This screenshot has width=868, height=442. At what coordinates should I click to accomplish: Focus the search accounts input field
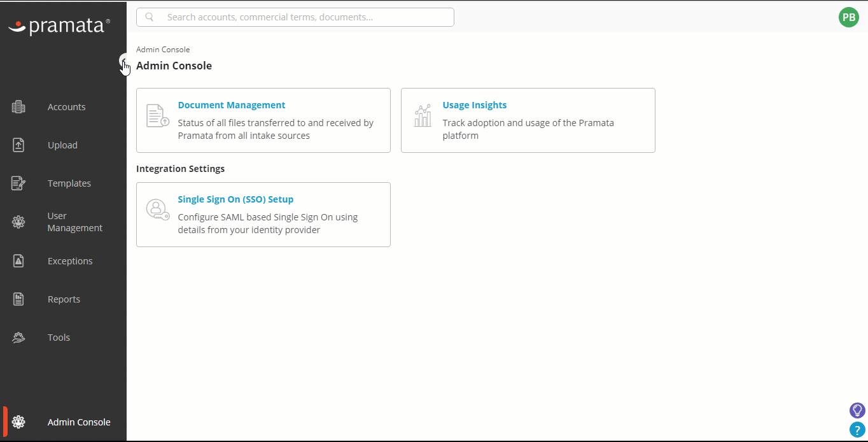(295, 17)
